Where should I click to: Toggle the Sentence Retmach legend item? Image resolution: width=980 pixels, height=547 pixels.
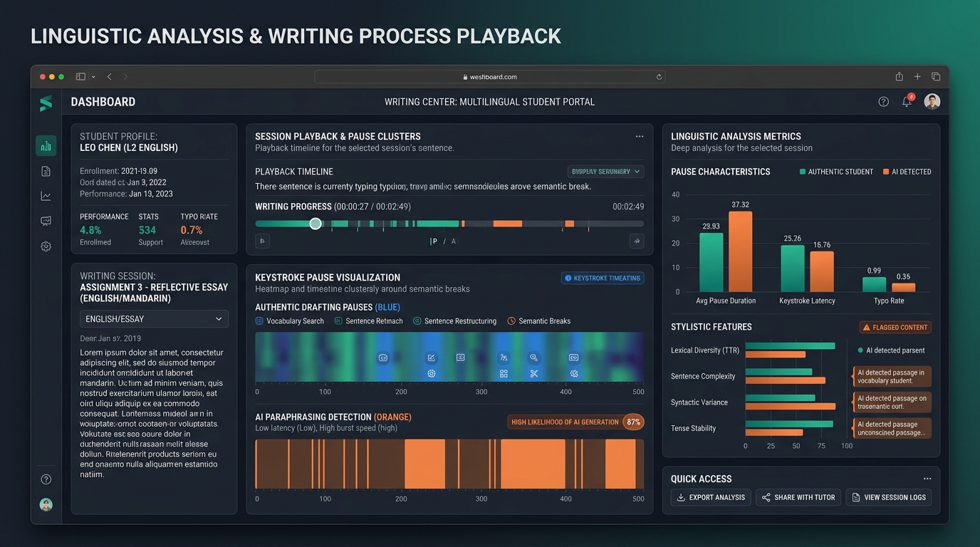coord(369,321)
